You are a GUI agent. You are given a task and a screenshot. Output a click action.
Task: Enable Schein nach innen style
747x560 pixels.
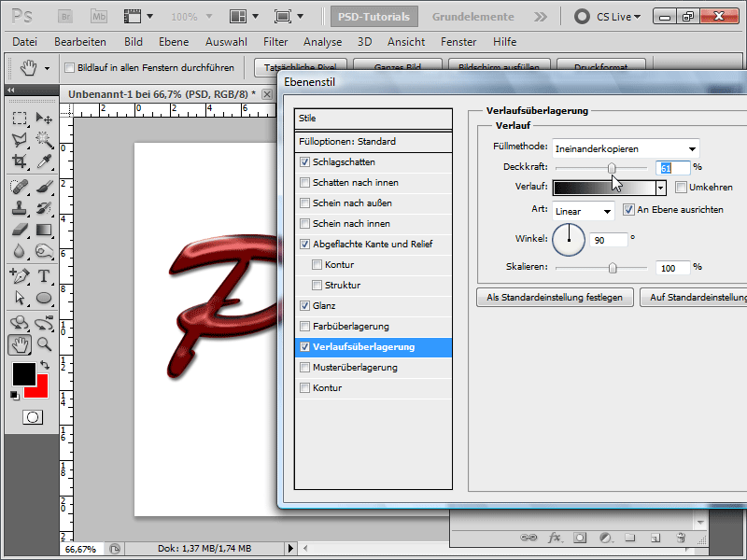coord(305,223)
